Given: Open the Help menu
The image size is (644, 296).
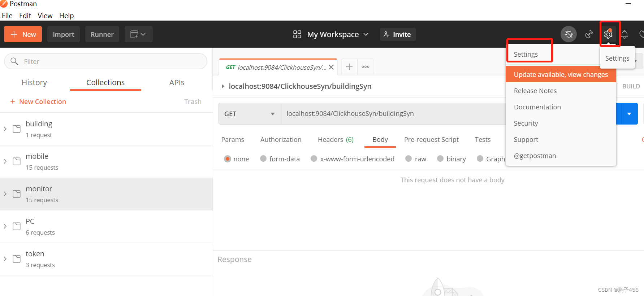Looking at the screenshot, I should [x=66, y=16].
